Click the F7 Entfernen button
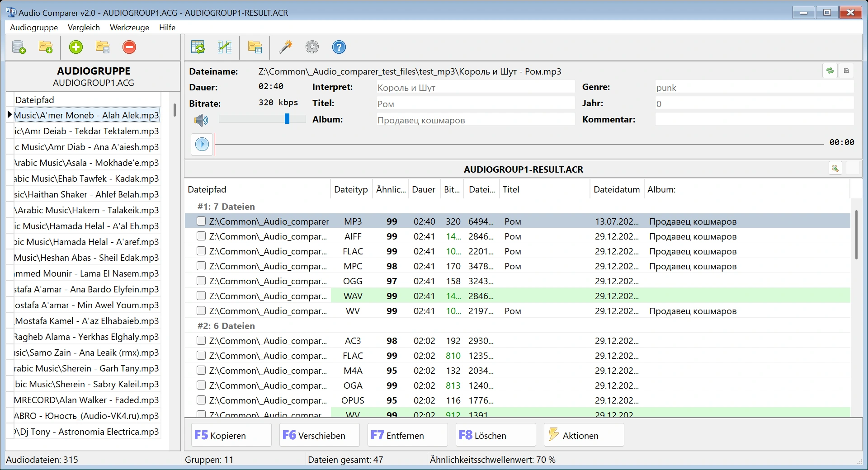 click(408, 435)
